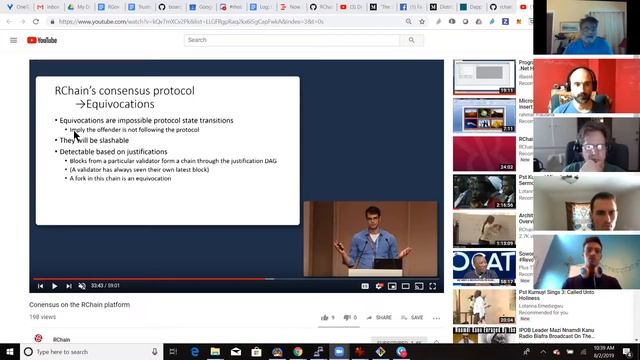Open Task View from the taskbar
This screenshot has width=640, height=360.
[173, 351]
